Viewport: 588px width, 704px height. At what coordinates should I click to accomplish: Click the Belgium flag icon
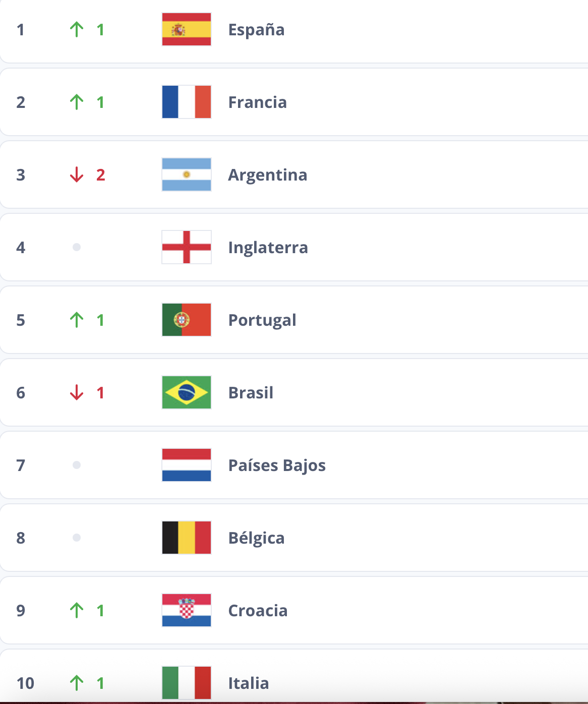(187, 538)
